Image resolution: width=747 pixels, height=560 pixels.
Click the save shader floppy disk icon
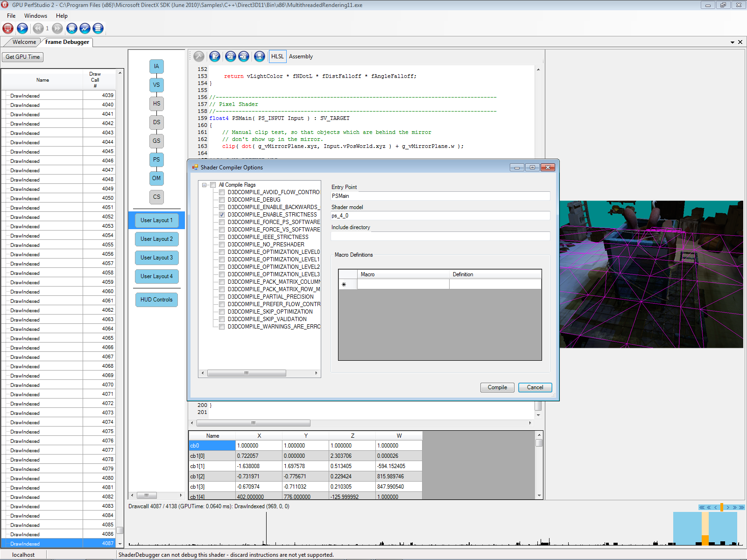point(260,56)
